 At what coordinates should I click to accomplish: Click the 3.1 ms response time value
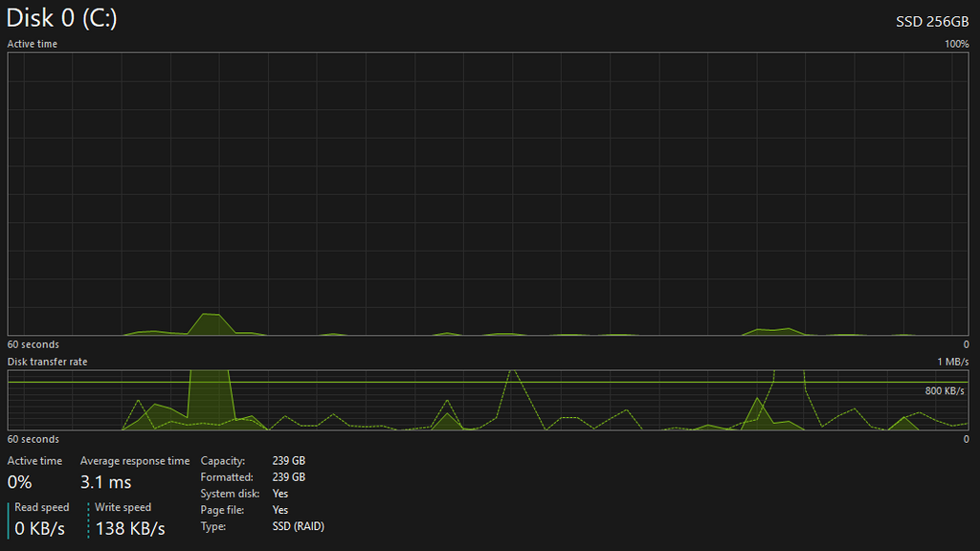(x=105, y=482)
